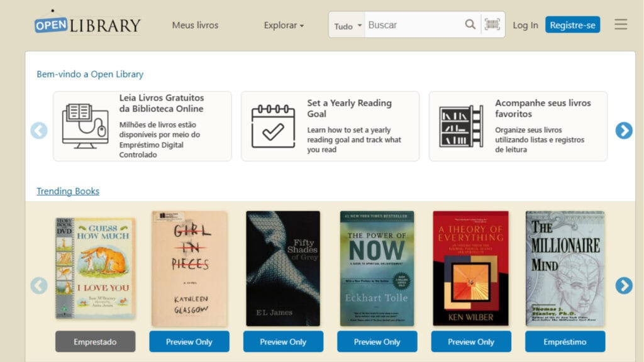Screen dimensions: 644x362
Task: Show previous trending books
Action: (x=39, y=286)
